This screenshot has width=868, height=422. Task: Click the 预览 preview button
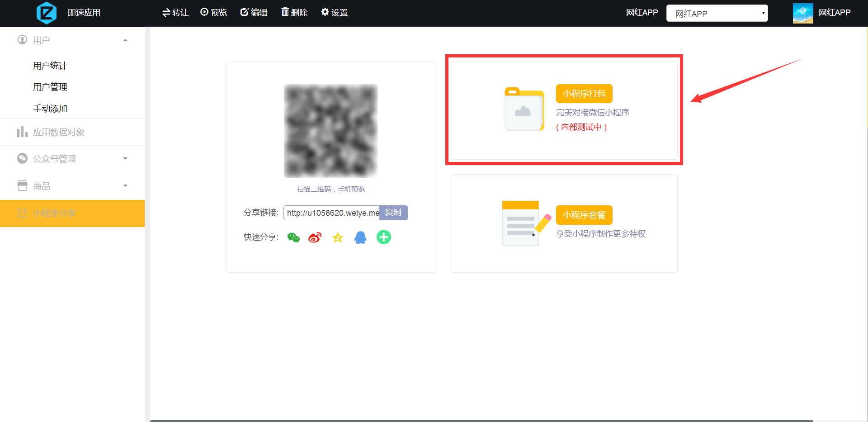pyautogui.click(x=214, y=13)
